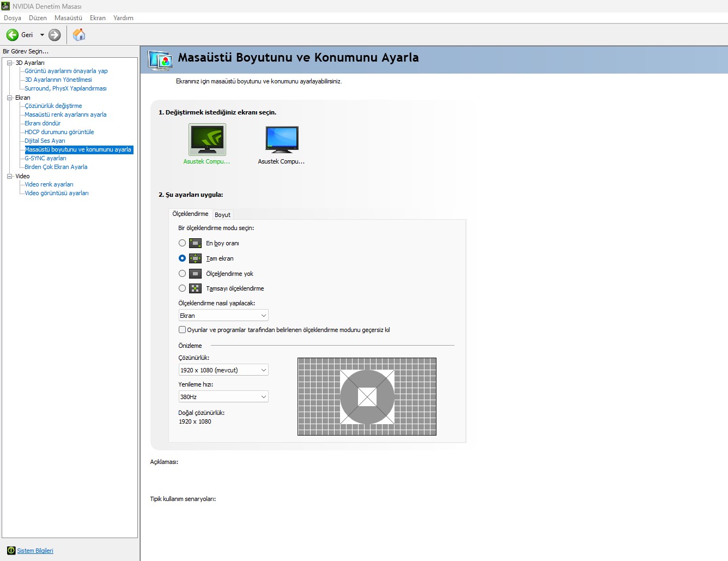728x561 pixels.
Task: Click the Tamsayı ölçeklendirme mode icon
Action: [x=195, y=288]
